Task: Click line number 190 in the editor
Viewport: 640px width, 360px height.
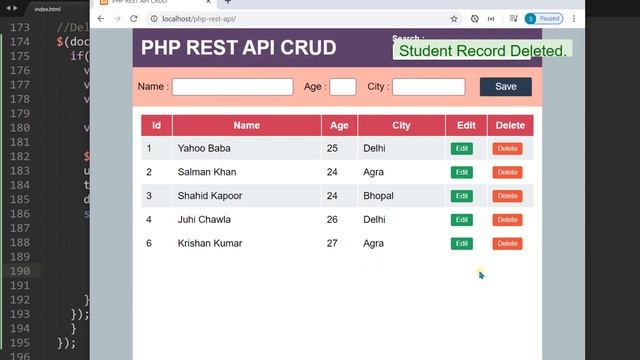Action: tap(20, 271)
